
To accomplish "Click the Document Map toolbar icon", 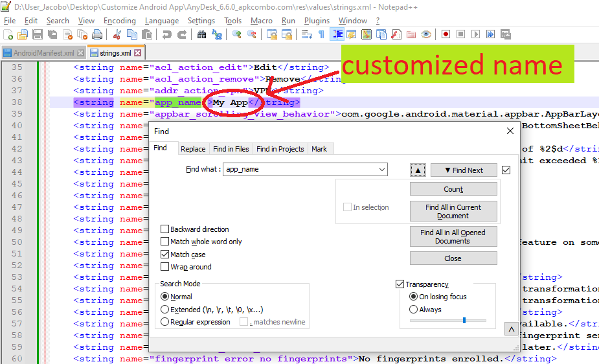I will (x=366, y=34).
